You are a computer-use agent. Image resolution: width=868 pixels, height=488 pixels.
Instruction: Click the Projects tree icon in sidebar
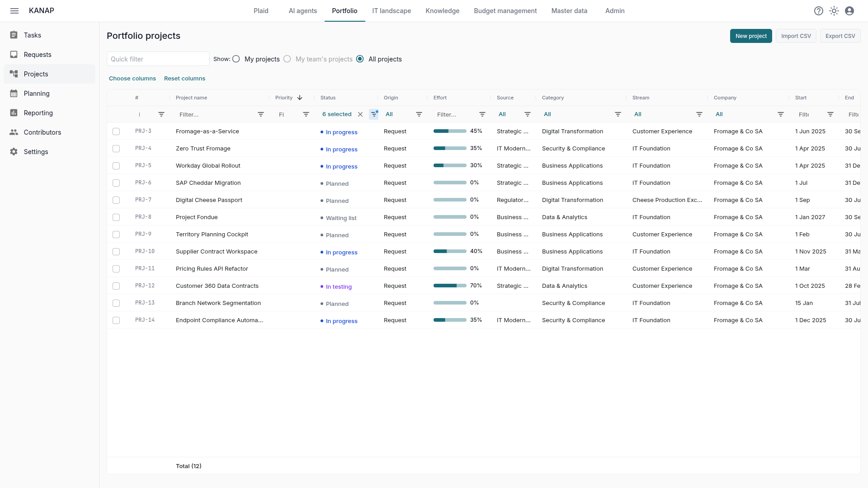(x=14, y=74)
